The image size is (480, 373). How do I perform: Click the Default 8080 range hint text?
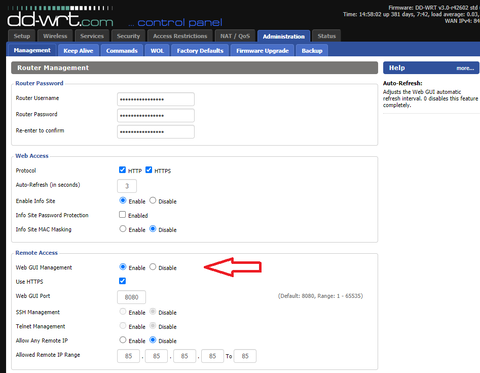click(x=320, y=296)
